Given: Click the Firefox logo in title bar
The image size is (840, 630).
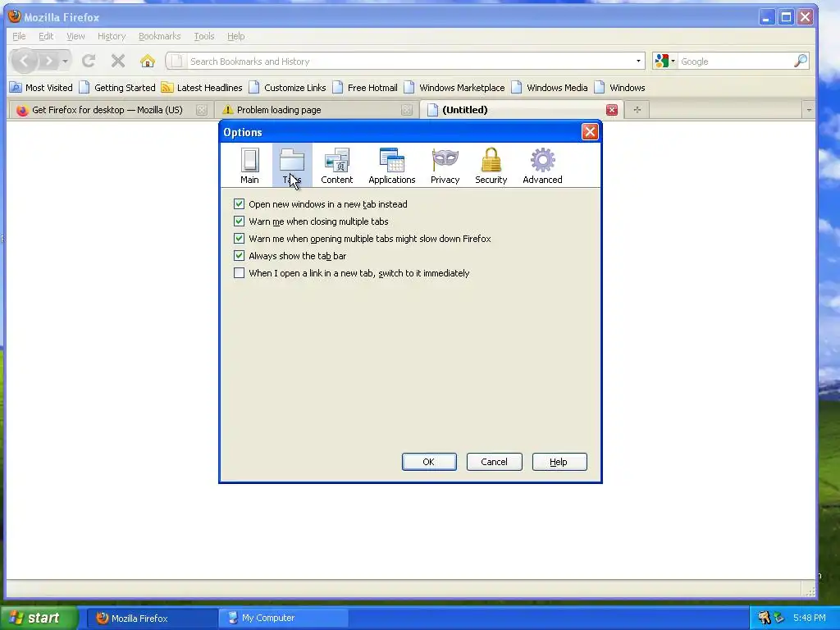Looking at the screenshot, I should coord(15,16).
